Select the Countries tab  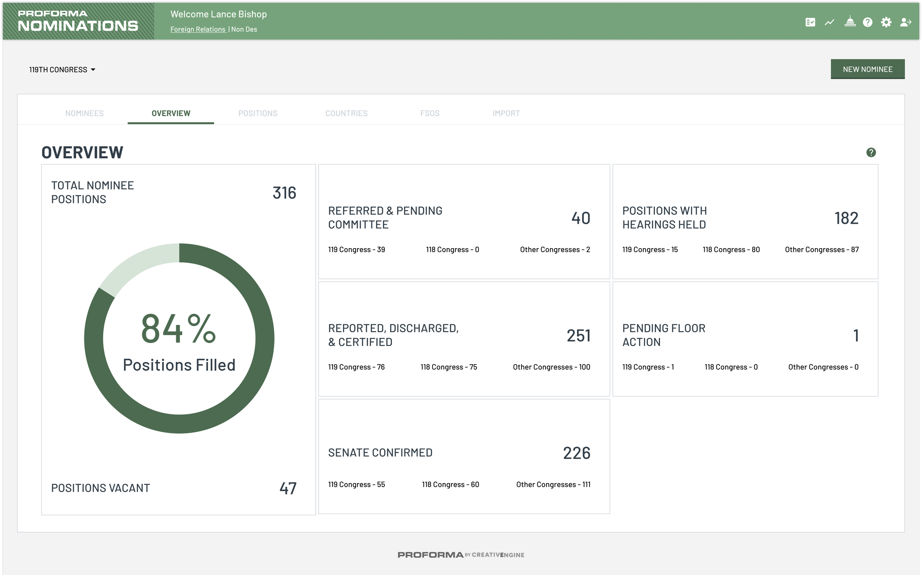(x=346, y=113)
